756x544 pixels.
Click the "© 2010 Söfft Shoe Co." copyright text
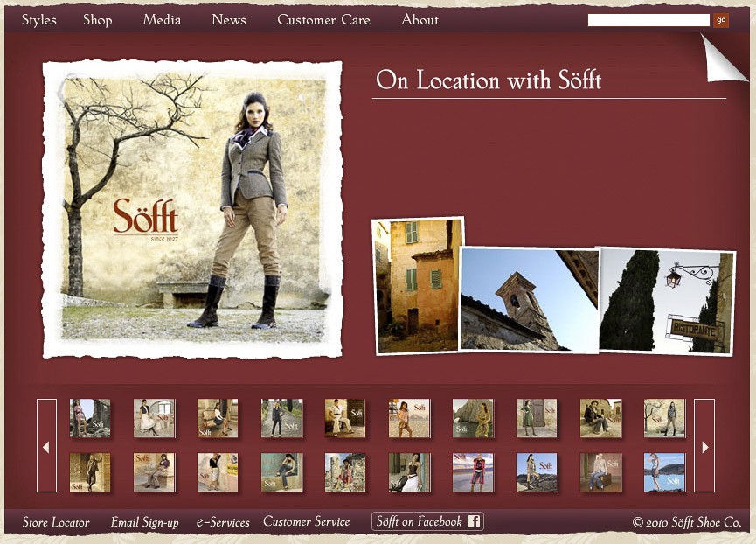[x=687, y=522]
